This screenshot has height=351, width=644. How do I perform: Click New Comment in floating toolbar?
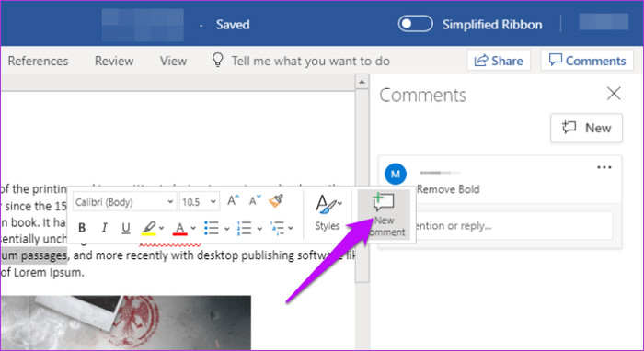(x=384, y=215)
